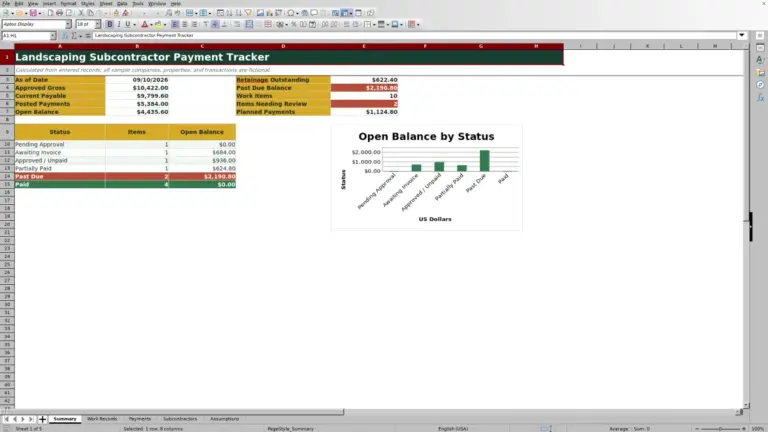This screenshot has width=768, height=432.
Task: Toggle Align Right button
Action: tap(194, 24)
